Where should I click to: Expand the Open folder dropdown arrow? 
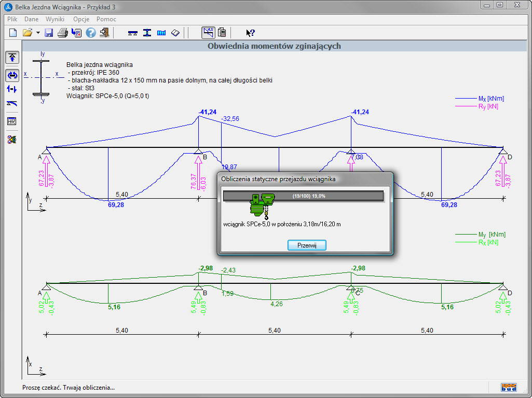click(38, 33)
